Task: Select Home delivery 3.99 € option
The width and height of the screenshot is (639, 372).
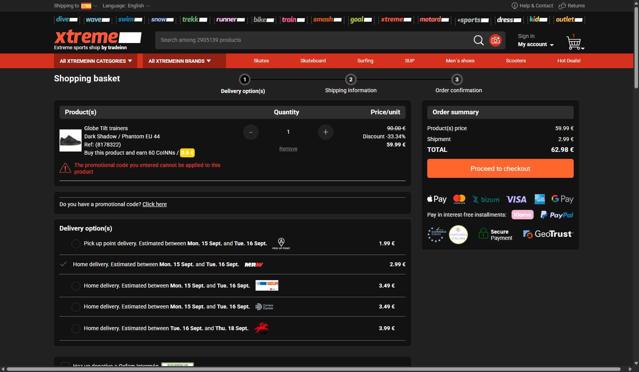Action: click(x=75, y=328)
